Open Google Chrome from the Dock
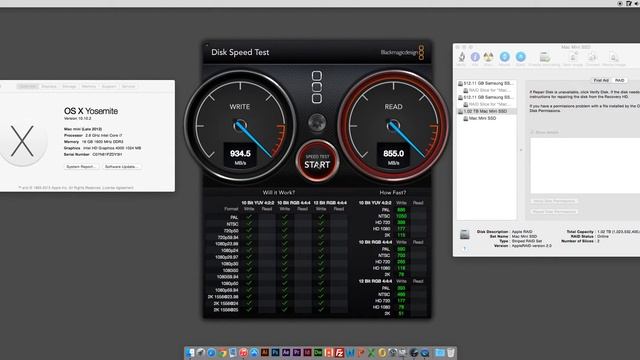This screenshot has width=640, height=360. pyautogui.click(x=222, y=353)
